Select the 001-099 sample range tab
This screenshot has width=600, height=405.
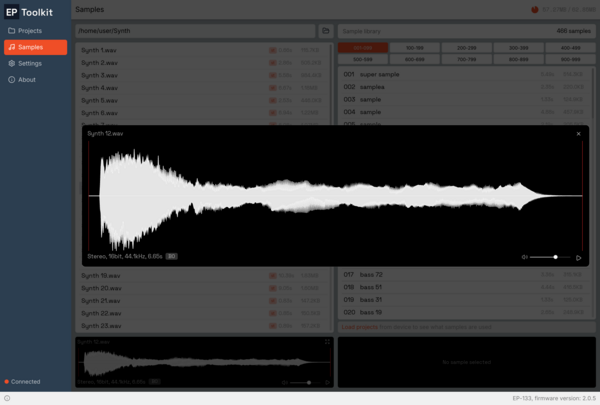tap(363, 48)
